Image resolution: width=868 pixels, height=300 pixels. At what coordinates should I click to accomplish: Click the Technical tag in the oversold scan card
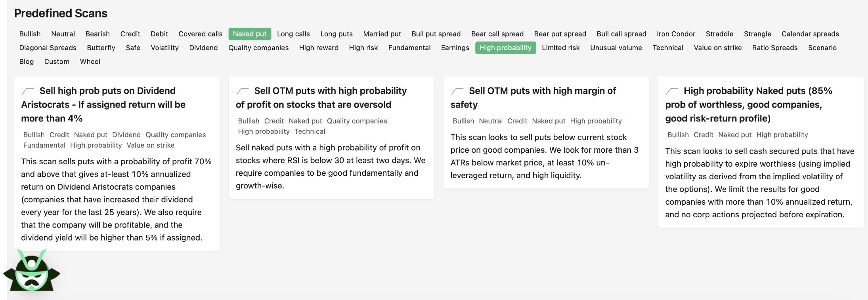[x=310, y=131]
